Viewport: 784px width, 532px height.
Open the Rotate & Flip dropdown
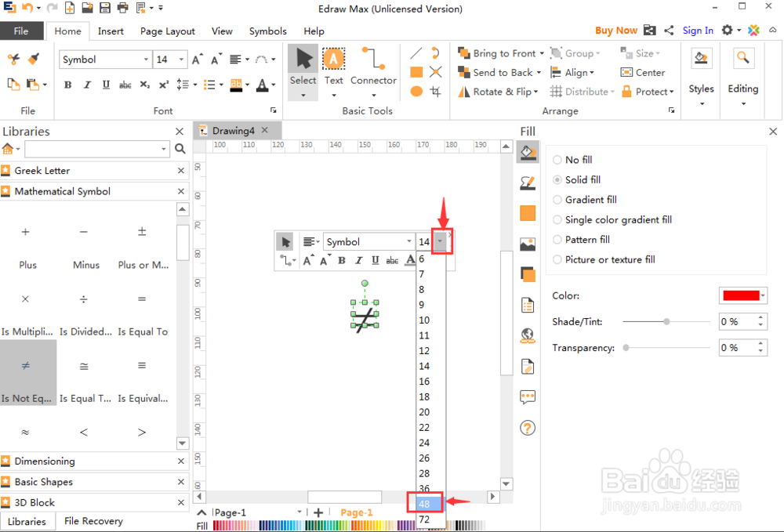tap(499, 92)
